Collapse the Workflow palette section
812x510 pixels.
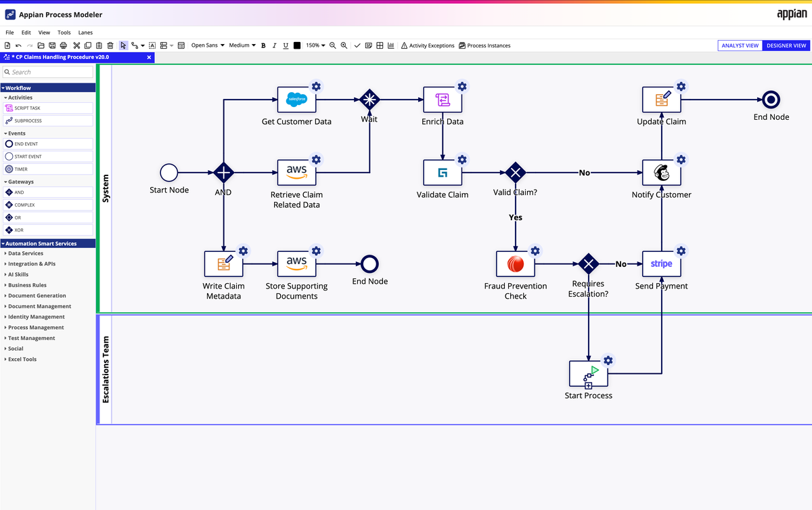tap(47, 87)
